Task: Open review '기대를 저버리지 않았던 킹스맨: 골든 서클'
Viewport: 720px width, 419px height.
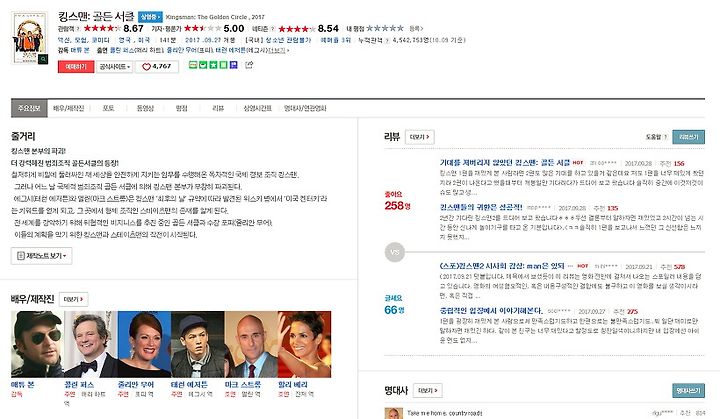Action: click(505, 163)
